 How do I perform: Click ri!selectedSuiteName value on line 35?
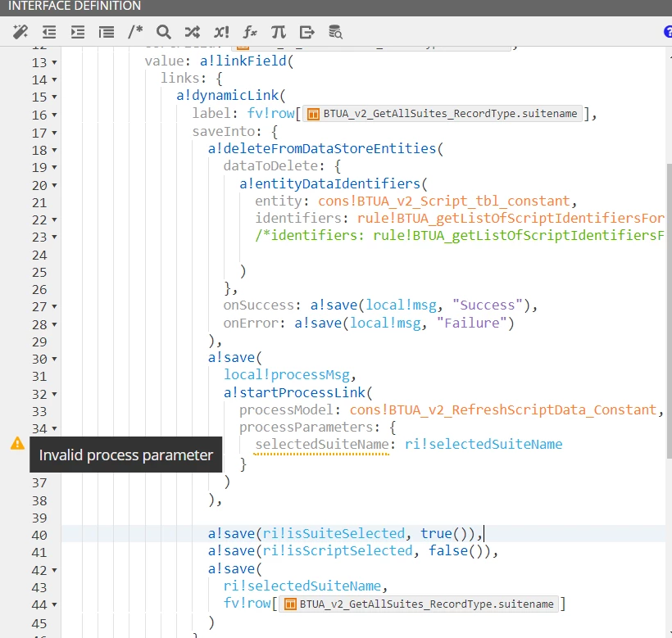coord(484,445)
